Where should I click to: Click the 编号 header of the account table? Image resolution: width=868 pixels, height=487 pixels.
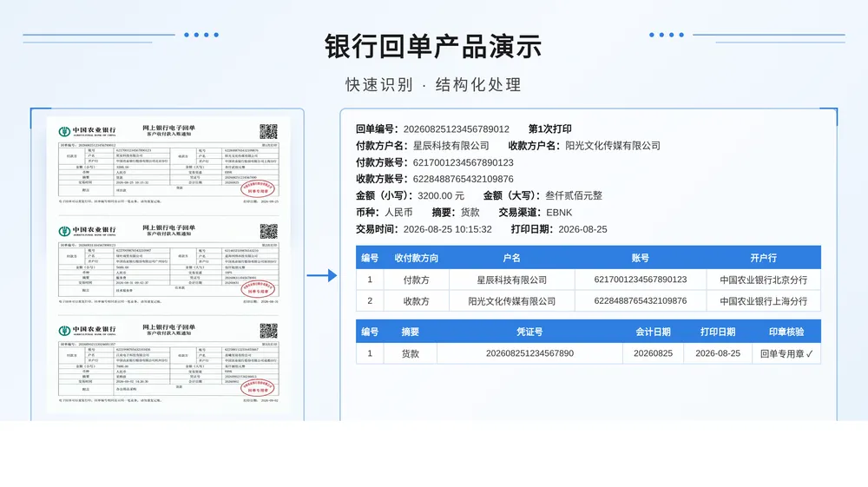point(370,258)
